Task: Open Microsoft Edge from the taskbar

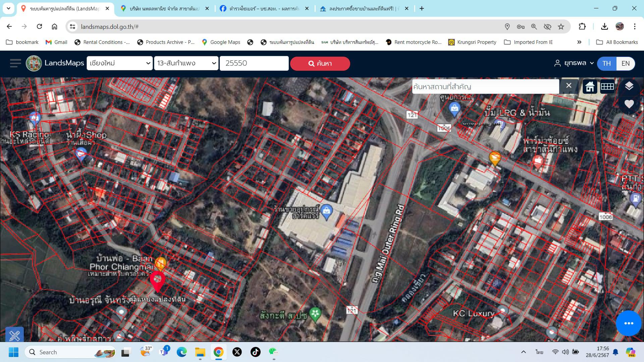Action: pyautogui.click(x=182, y=352)
